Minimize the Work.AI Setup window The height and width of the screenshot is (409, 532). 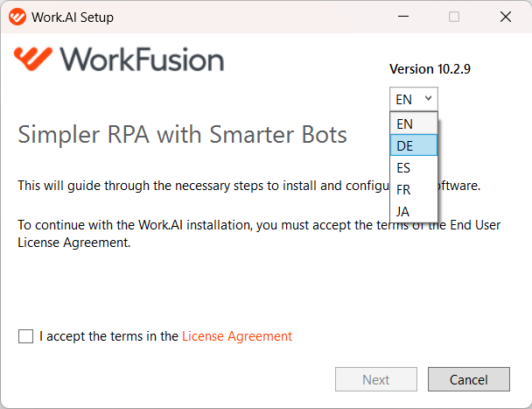(x=403, y=17)
